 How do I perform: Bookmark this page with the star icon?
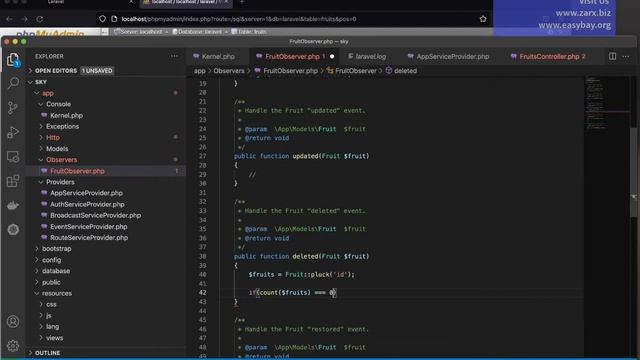(483, 19)
